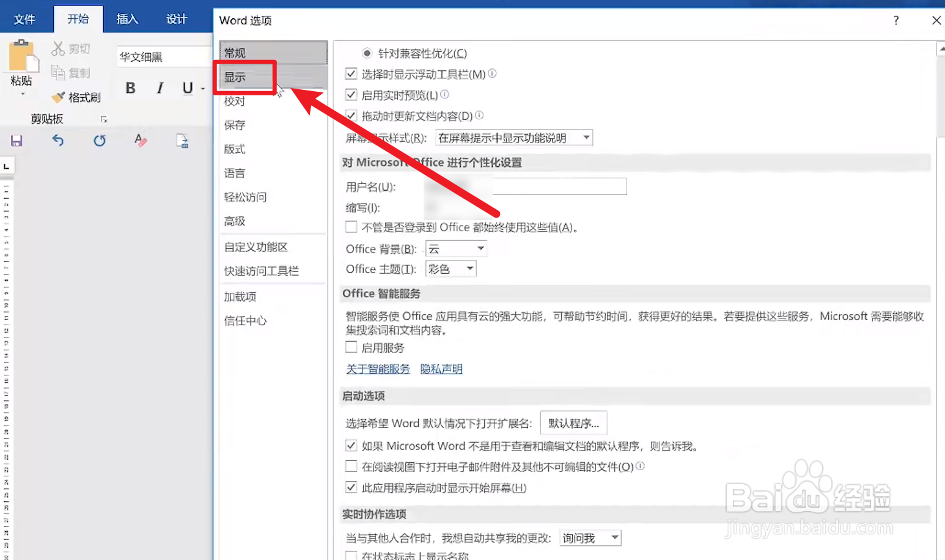This screenshot has height=560, width=945.
Task: Click the 默认程序 button
Action: [573, 422]
